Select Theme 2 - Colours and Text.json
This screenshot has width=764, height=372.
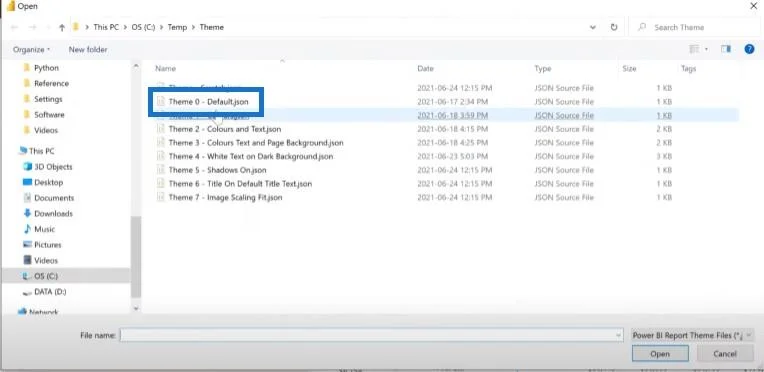225,129
